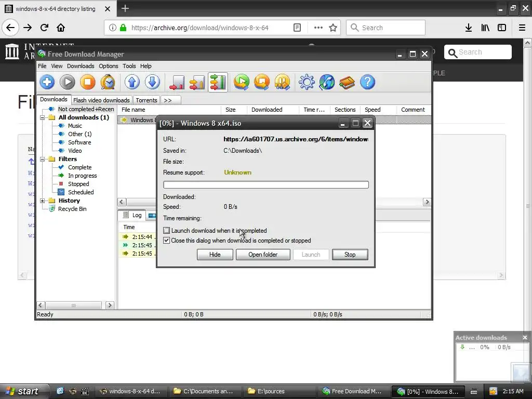Uncheck Close this dialog when download completes
This screenshot has width=532, height=399.
[x=166, y=240]
